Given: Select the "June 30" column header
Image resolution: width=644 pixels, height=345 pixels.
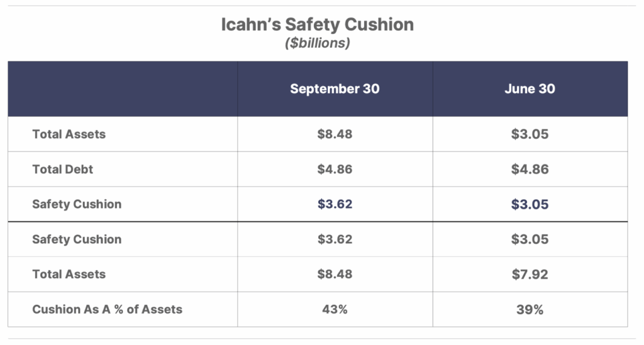Looking at the screenshot, I should tap(530, 89).
